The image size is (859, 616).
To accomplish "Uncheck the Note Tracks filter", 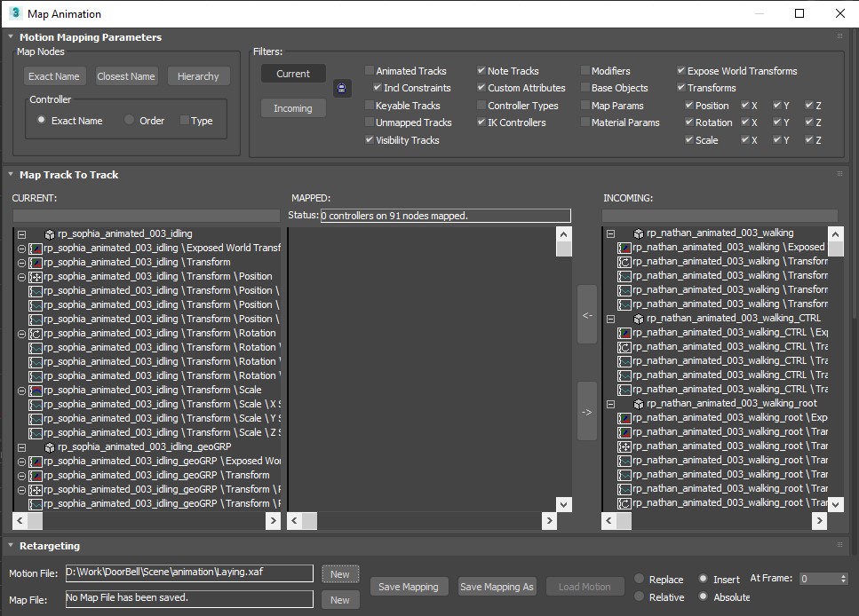I will pyautogui.click(x=481, y=71).
